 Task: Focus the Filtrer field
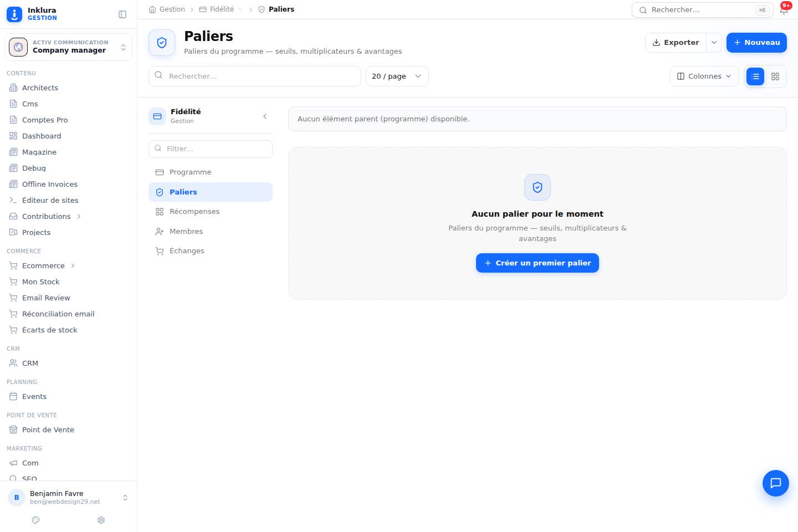point(210,149)
